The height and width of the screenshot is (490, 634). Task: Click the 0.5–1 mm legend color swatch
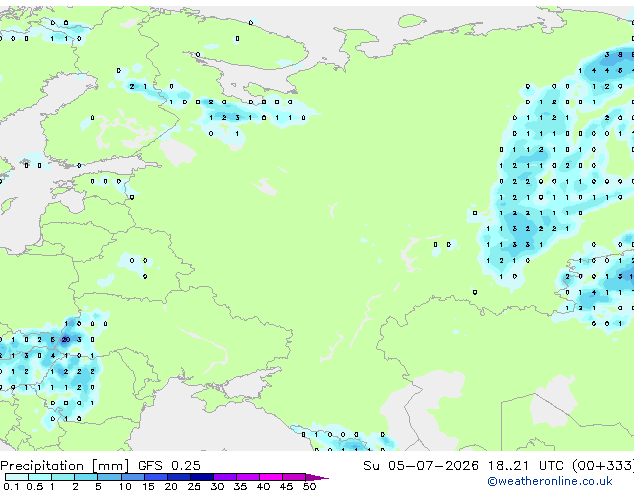click(40, 477)
